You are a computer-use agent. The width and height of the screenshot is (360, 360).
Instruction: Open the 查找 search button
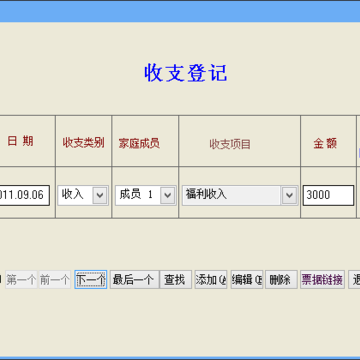pyautogui.click(x=176, y=280)
